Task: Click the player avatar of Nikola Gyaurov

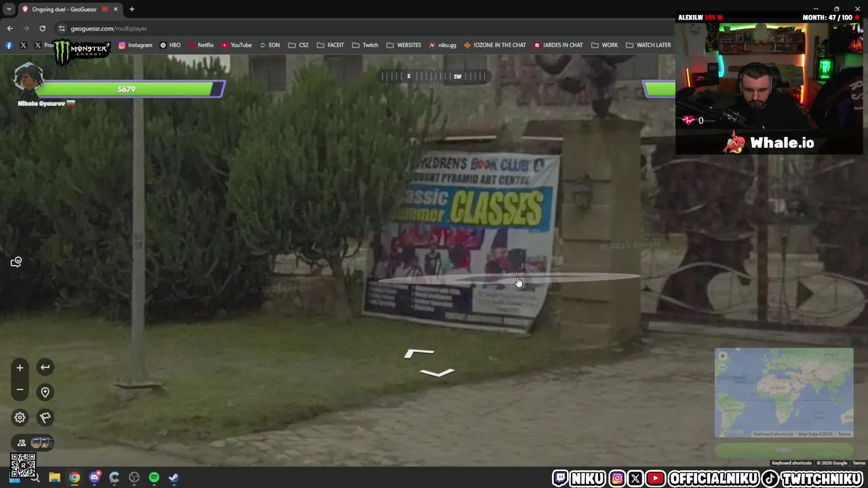Action: (x=28, y=79)
